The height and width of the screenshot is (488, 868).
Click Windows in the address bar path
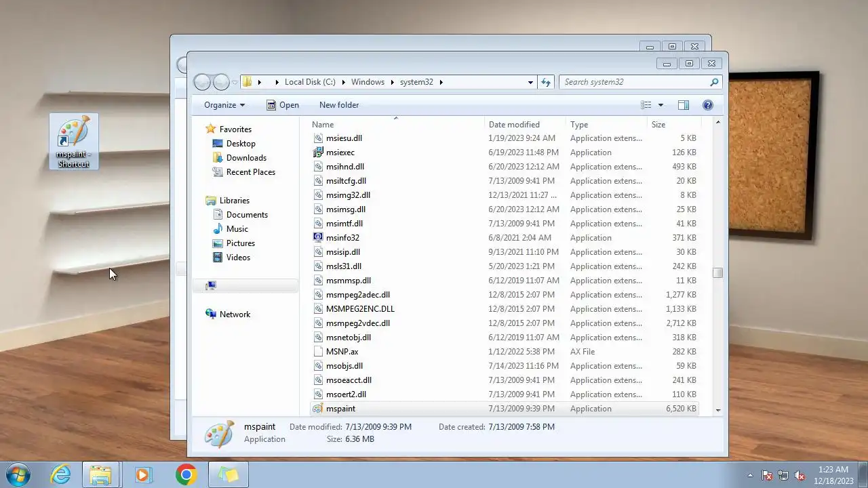[x=368, y=82]
